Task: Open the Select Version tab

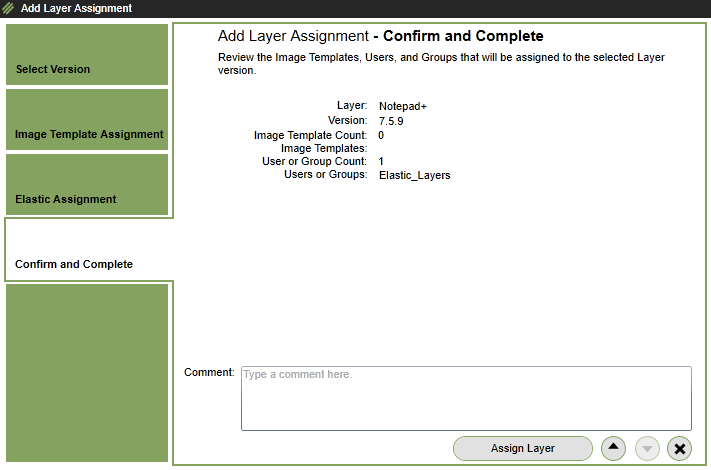Action: coord(86,56)
